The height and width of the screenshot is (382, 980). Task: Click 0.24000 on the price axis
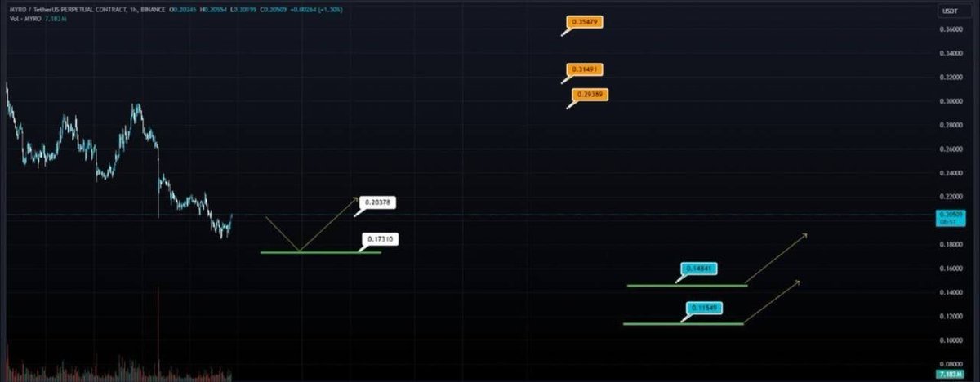(952, 173)
